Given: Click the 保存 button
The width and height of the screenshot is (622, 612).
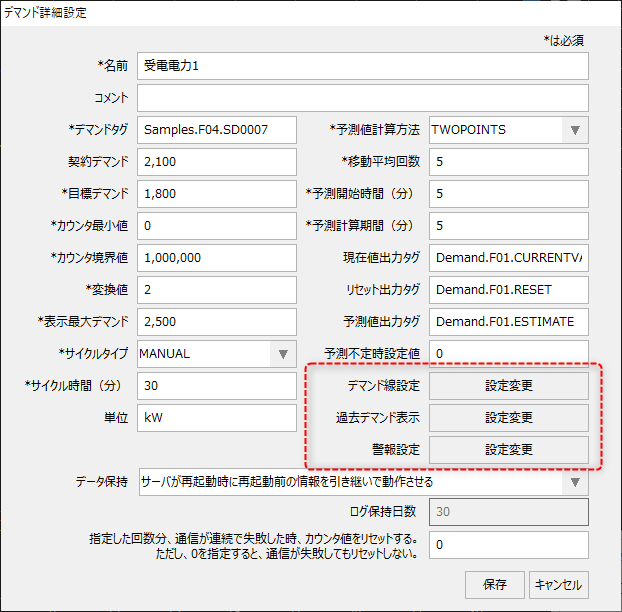Looking at the screenshot, I should [495, 584].
